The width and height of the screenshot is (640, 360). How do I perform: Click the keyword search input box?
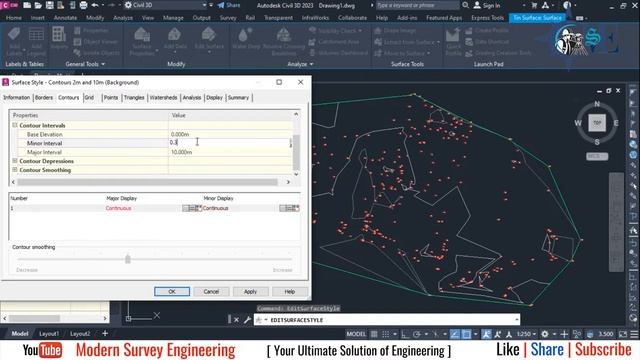(x=417, y=5)
